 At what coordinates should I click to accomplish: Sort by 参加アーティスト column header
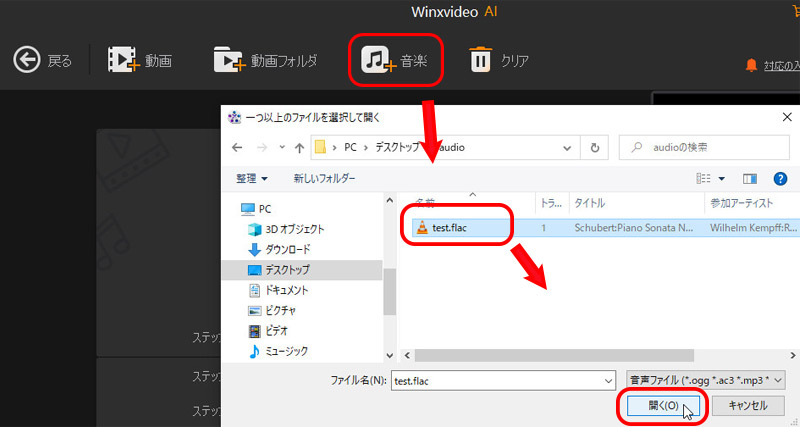[x=752, y=203]
